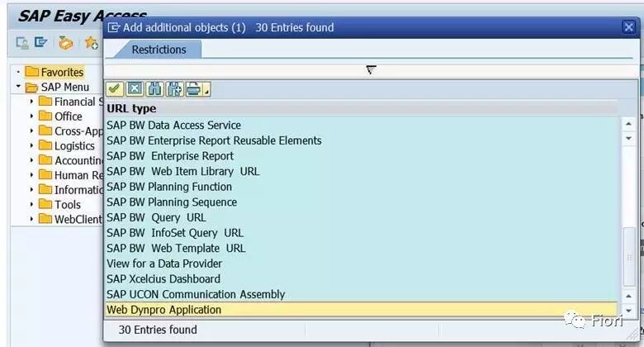Close the Add additional objects dialog

628,27
